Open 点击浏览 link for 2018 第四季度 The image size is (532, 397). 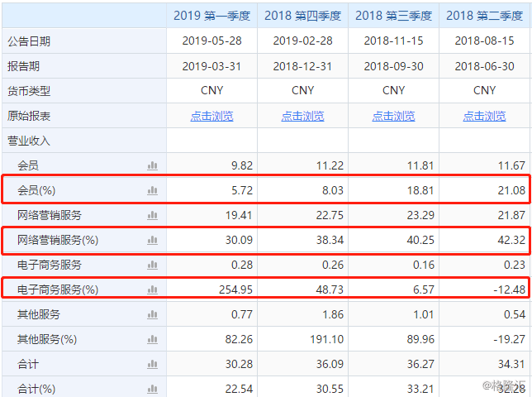pos(302,116)
